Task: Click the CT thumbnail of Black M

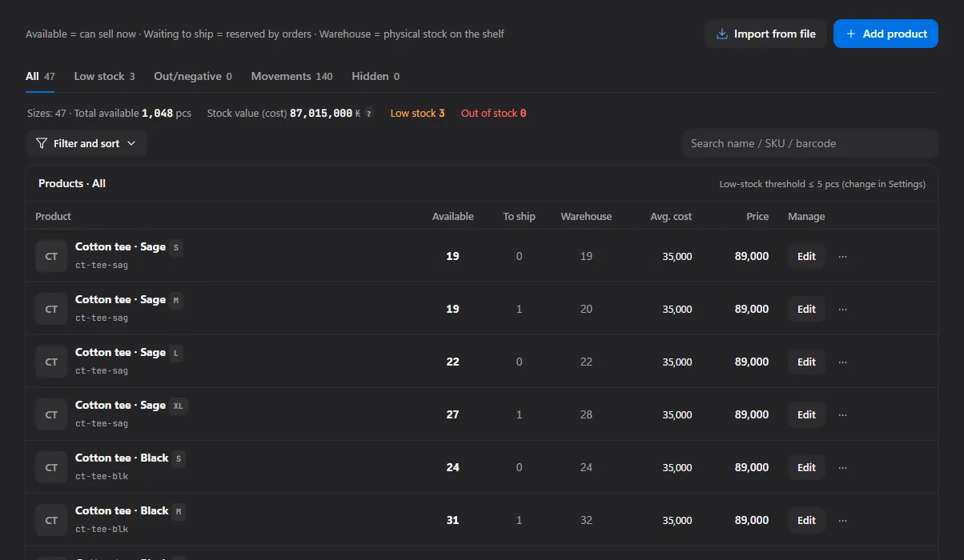Action: (51, 520)
